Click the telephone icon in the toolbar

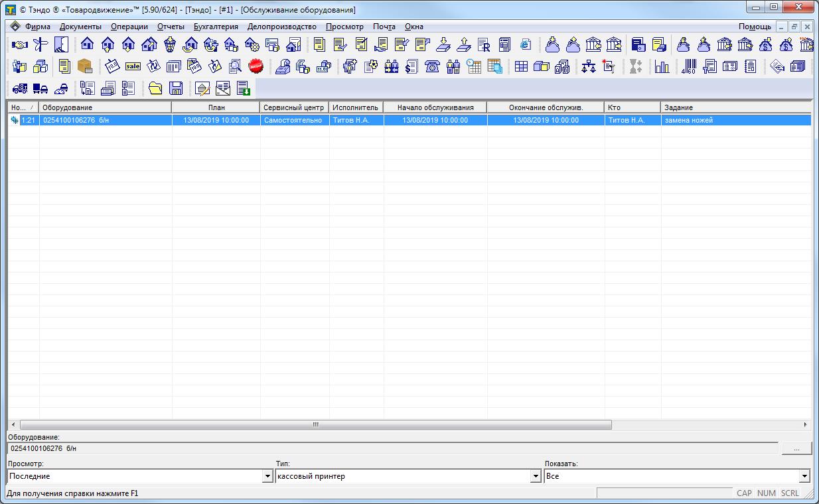[x=433, y=66]
